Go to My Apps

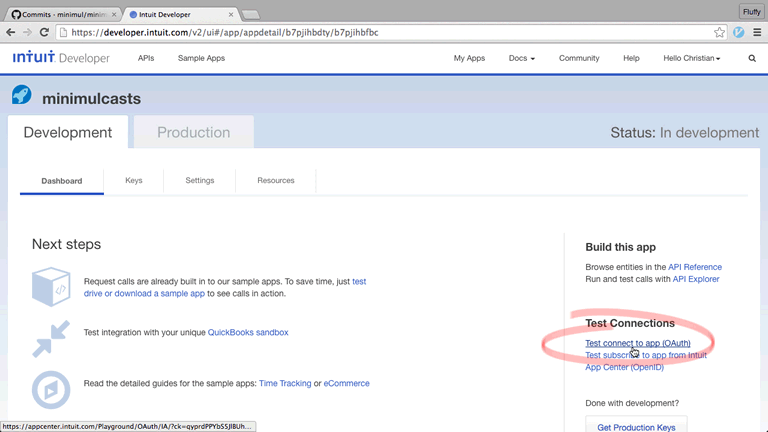469,58
